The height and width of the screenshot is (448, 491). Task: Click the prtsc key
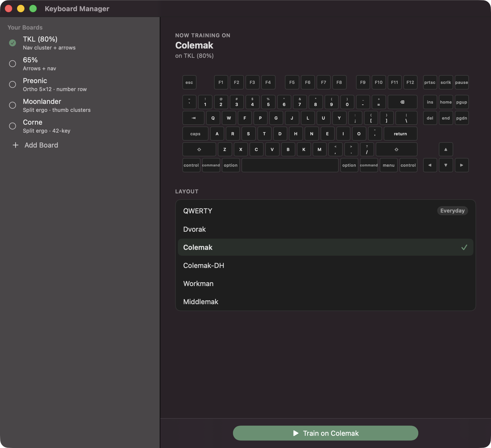click(x=430, y=82)
